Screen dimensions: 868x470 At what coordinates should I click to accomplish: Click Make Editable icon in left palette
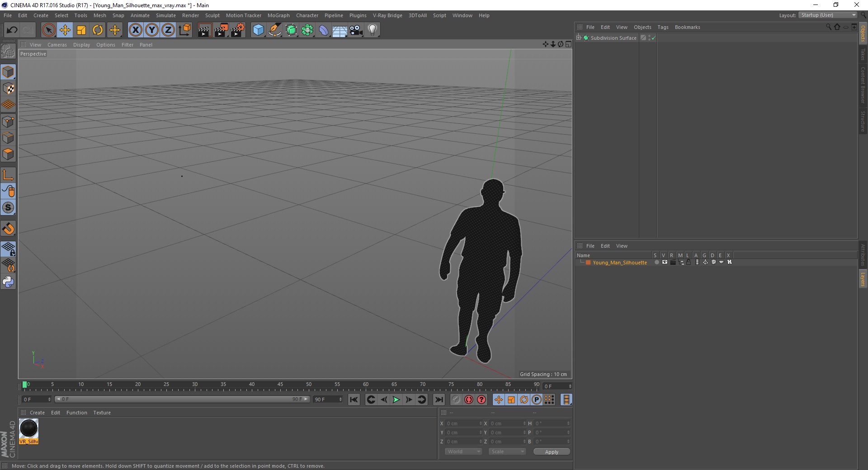[x=8, y=52]
